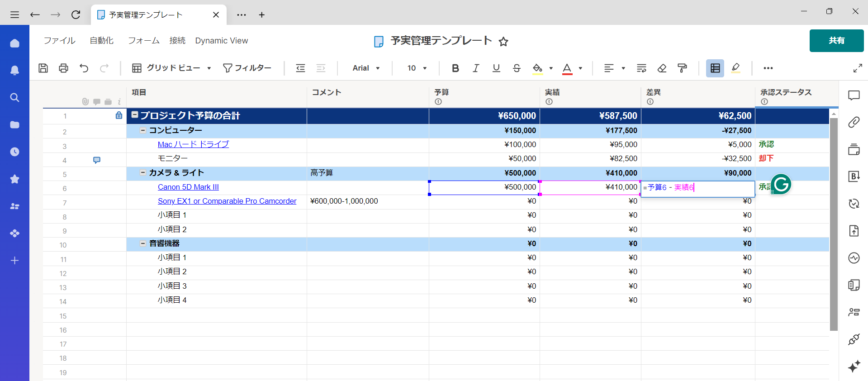This screenshot has width=868, height=381.
Task: Open the 接続 menu
Action: click(x=177, y=40)
